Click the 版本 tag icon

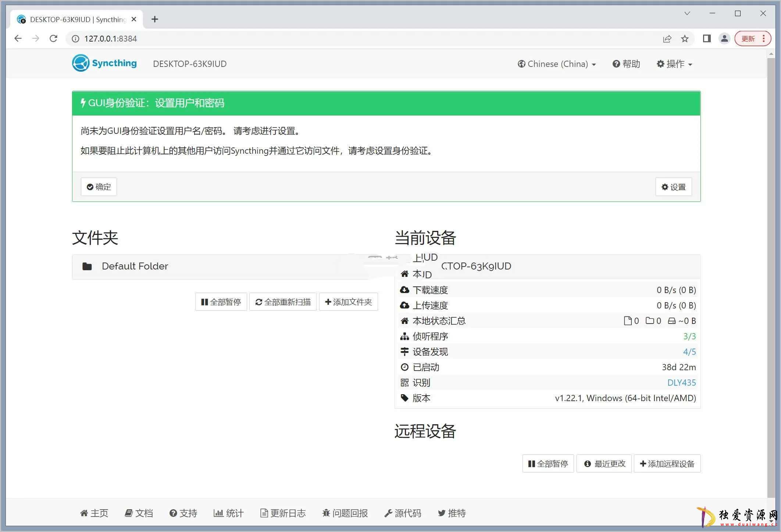(x=404, y=398)
